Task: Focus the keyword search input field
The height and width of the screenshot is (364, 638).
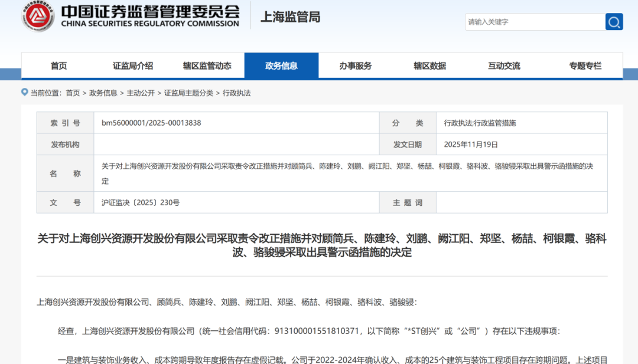Action: tap(535, 21)
